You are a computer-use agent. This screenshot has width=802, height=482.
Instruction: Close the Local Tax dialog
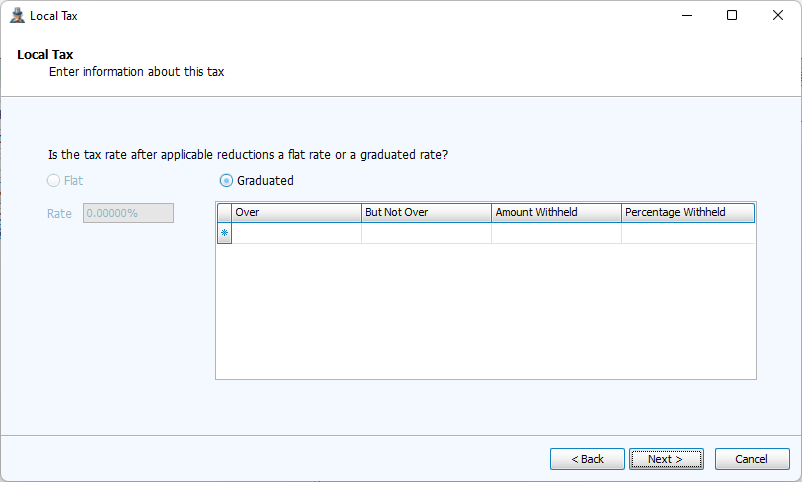(778, 16)
